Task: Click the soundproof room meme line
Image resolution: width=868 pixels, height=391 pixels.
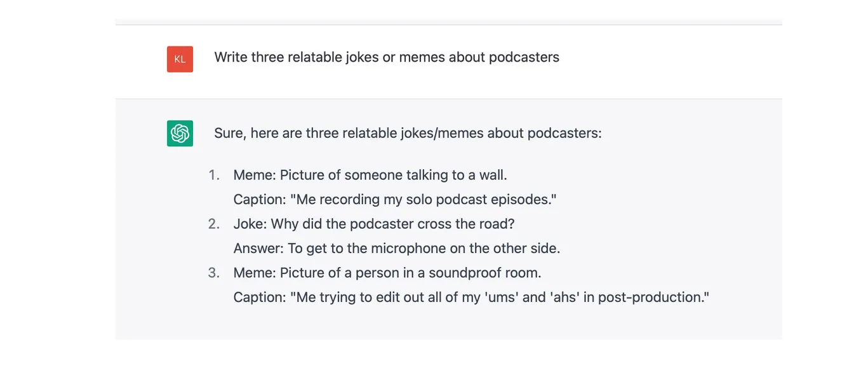Action: pos(387,273)
